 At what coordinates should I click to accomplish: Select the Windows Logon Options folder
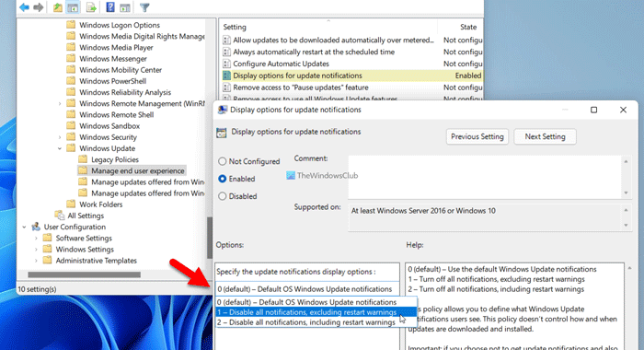point(120,25)
